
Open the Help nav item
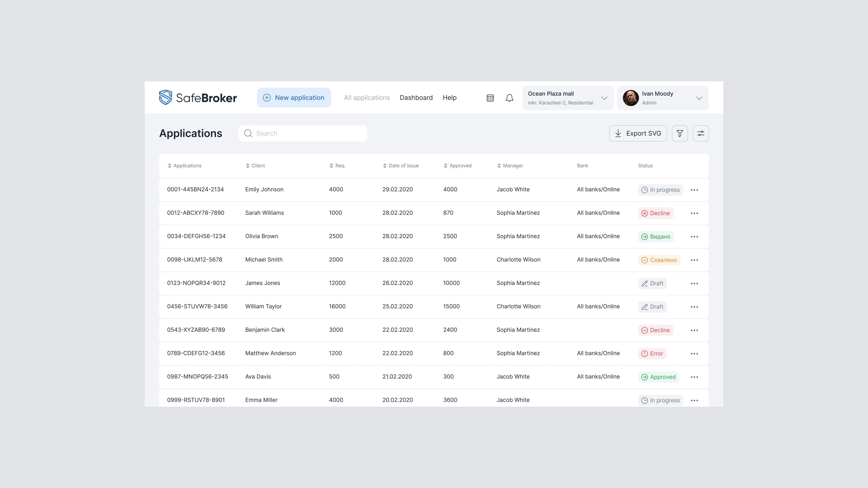pyautogui.click(x=449, y=98)
